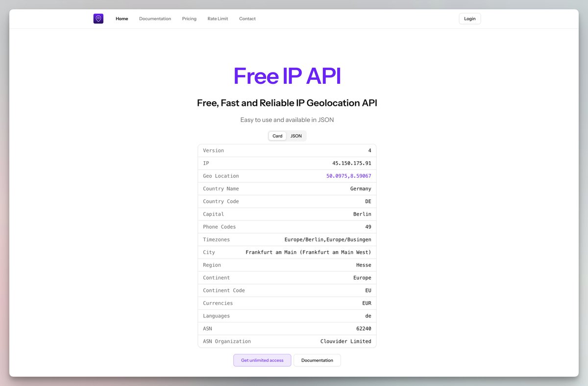Click the ASN Organization value Clouvider Limited
The width and height of the screenshot is (588, 386).
345,341
